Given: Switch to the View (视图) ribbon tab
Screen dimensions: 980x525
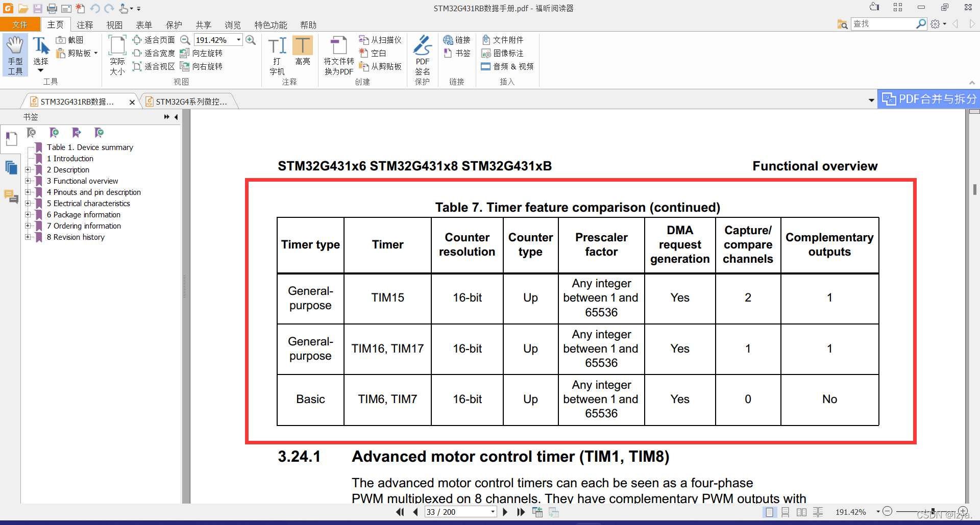Looking at the screenshot, I should 114,24.
